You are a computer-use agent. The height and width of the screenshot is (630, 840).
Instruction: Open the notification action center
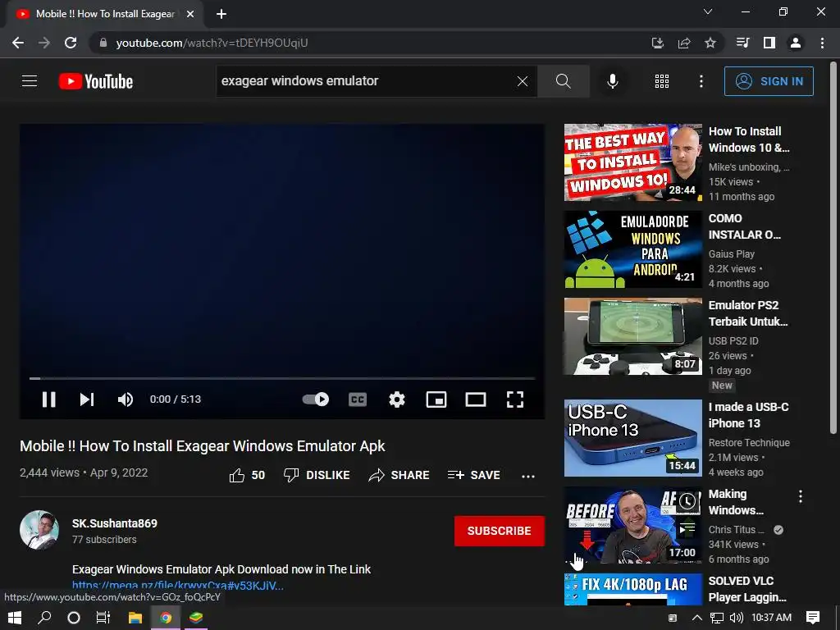pos(813,618)
